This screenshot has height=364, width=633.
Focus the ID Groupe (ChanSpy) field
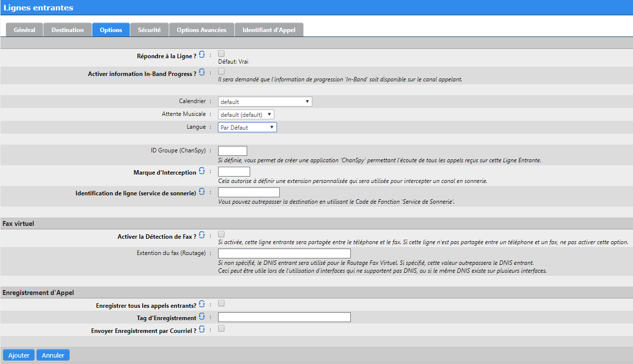232,151
